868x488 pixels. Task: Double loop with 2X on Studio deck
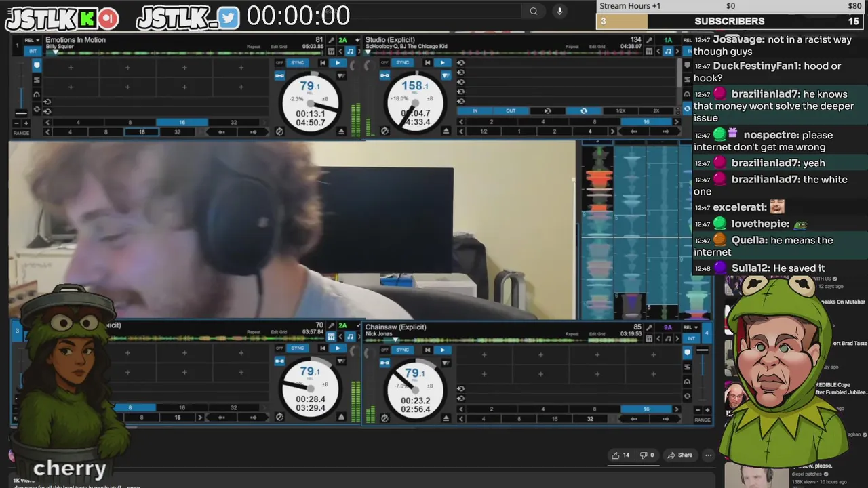coord(656,110)
